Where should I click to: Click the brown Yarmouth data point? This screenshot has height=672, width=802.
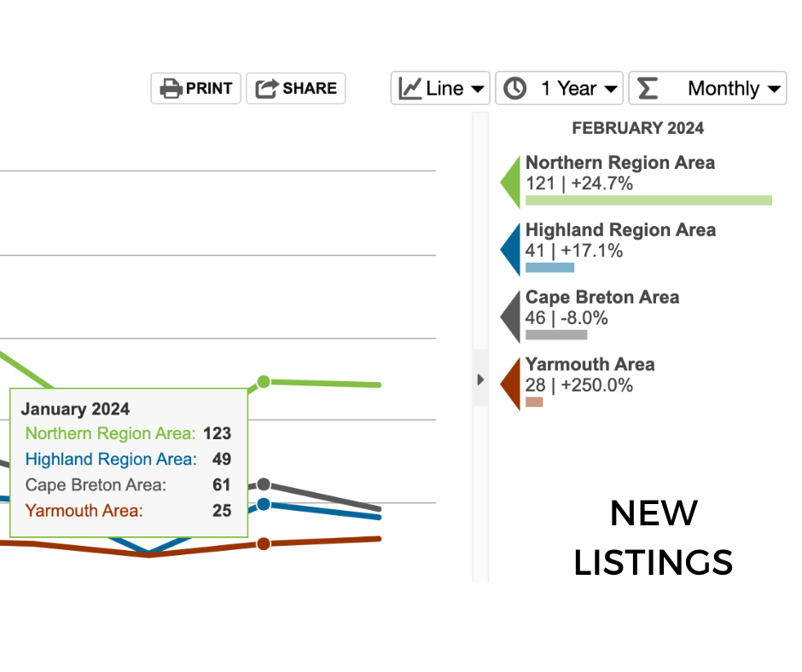264,543
